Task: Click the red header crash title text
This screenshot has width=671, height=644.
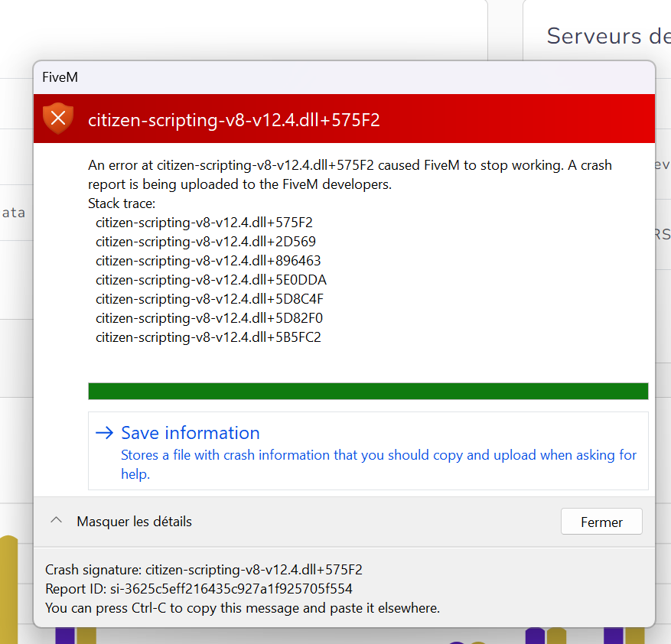Action: coord(234,119)
